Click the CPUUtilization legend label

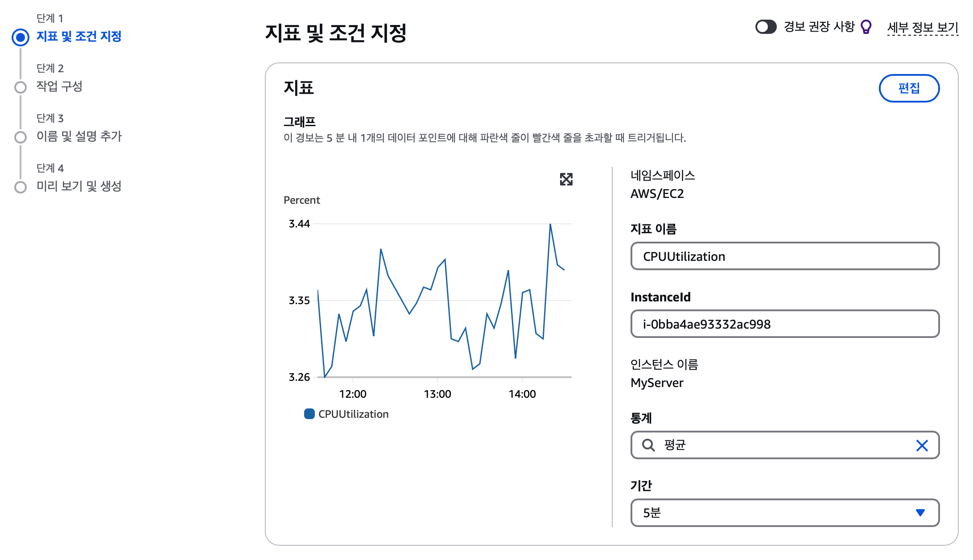(x=353, y=414)
